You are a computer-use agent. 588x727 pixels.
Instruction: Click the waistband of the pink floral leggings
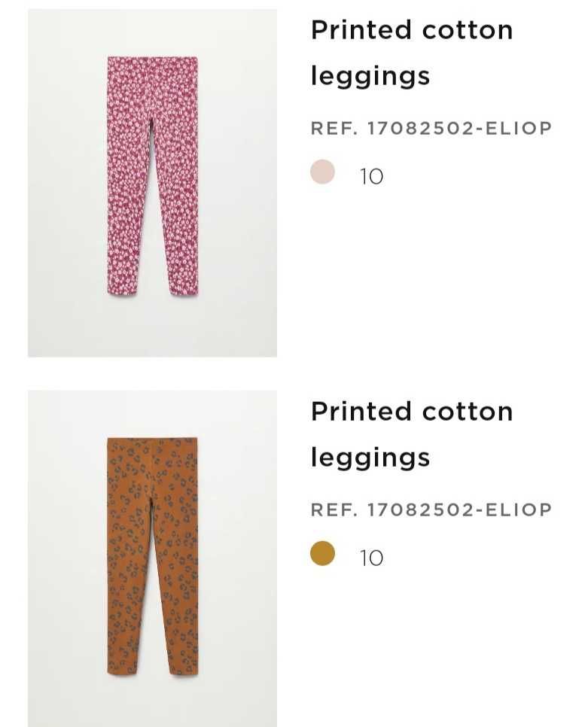pos(153,61)
